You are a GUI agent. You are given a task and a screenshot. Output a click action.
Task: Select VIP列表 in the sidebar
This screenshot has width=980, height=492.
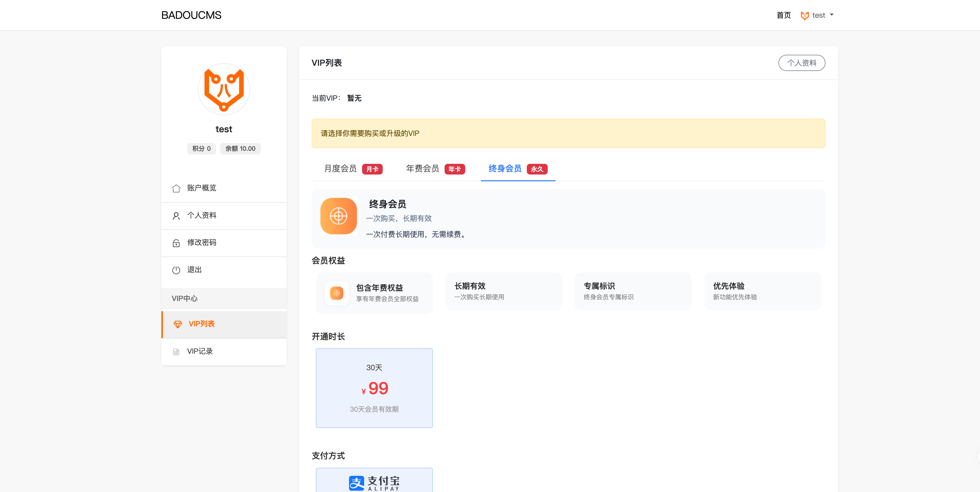click(224, 324)
